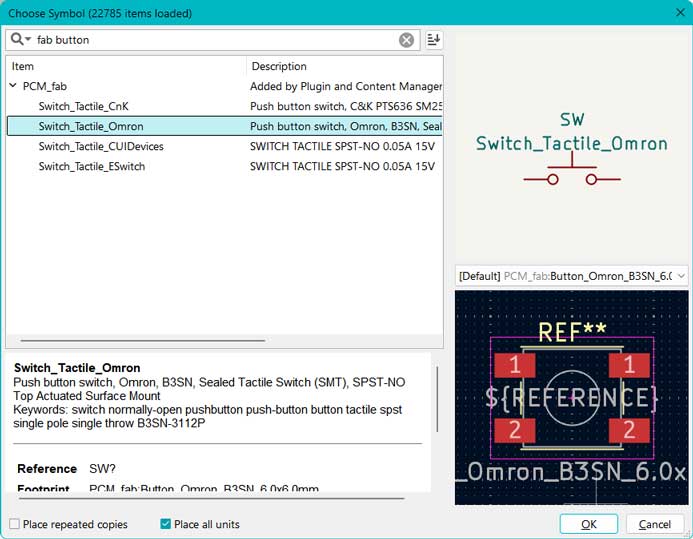The height and width of the screenshot is (539, 693).
Task: Open the search options magnifier dropdown
Action: click(x=20, y=39)
